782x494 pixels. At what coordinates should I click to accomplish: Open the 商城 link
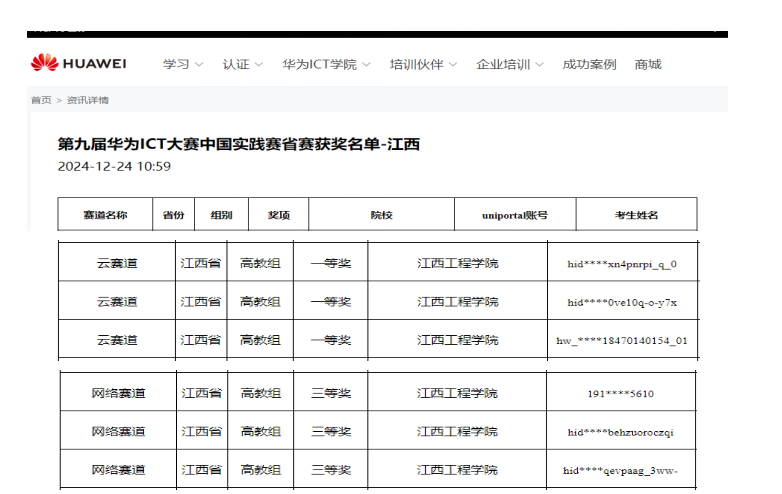coord(648,65)
